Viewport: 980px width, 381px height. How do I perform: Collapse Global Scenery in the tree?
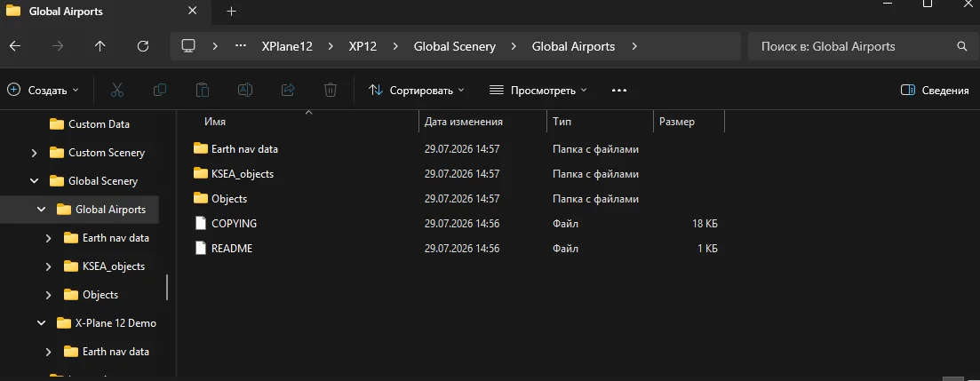[35, 181]
